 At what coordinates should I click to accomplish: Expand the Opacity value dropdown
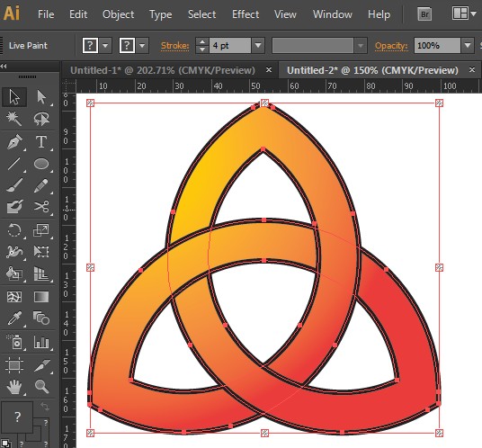pyautogui.click(x=468, y=46)
